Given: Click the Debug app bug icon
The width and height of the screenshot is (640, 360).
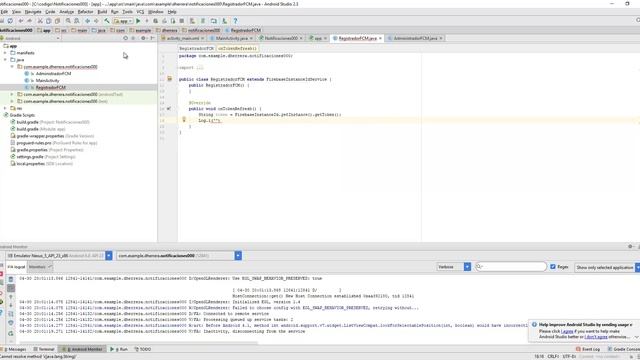Looking at the screenshot, I should click(x=156, y=21).
